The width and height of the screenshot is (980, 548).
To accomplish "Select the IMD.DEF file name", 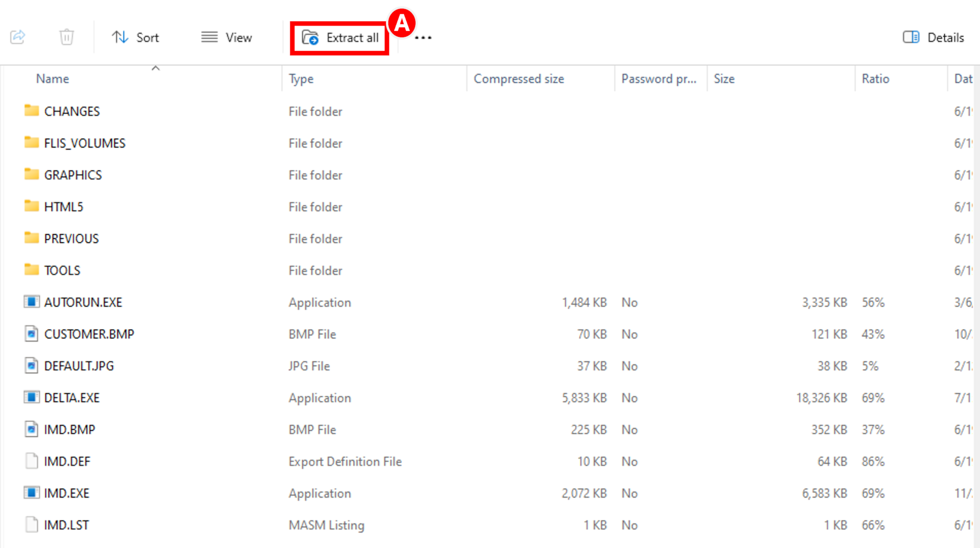I will pos(67,461).
